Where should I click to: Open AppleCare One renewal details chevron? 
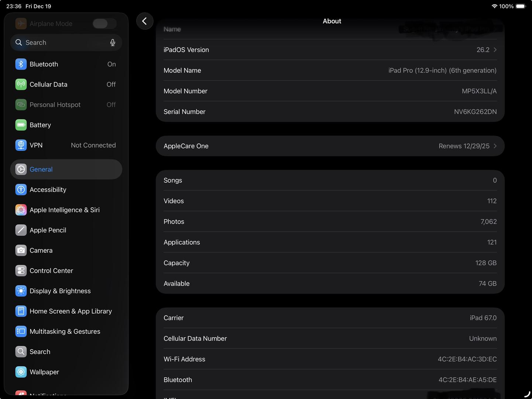[x=495, y=146]
